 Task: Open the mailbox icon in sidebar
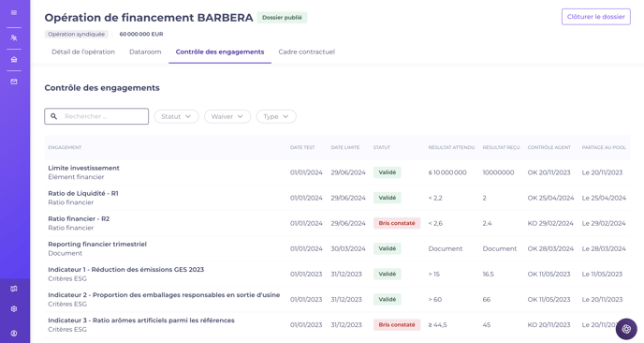[14, 82]
